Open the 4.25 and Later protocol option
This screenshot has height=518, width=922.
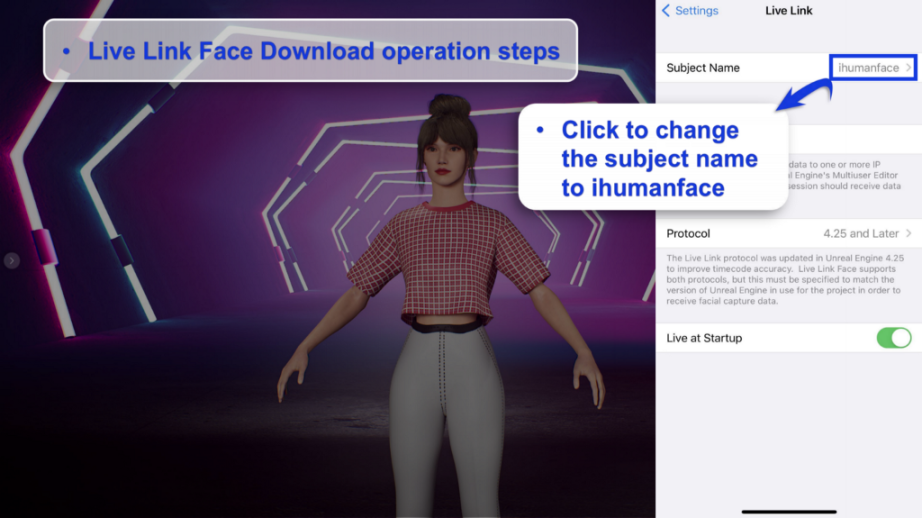coord(861,234)
